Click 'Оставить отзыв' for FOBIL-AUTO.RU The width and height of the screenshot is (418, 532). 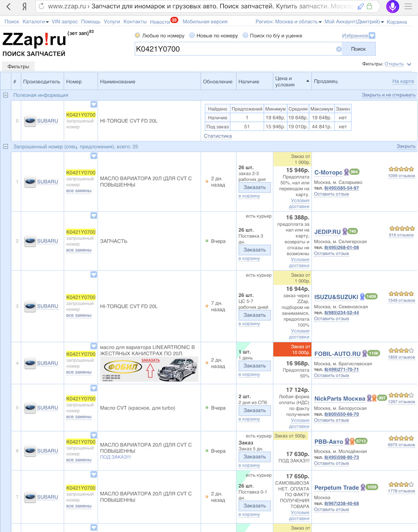click(331, 376)
